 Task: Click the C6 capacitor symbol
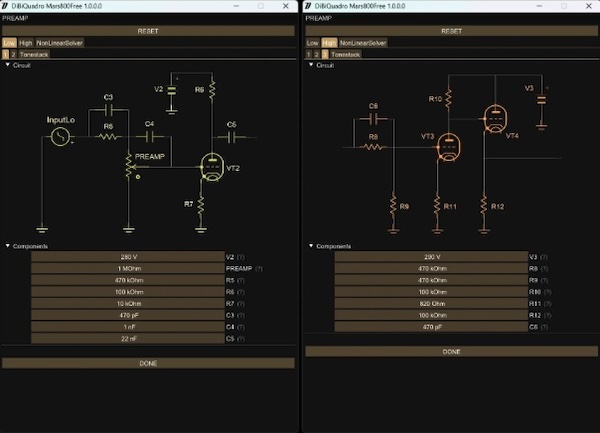point(373,119)
